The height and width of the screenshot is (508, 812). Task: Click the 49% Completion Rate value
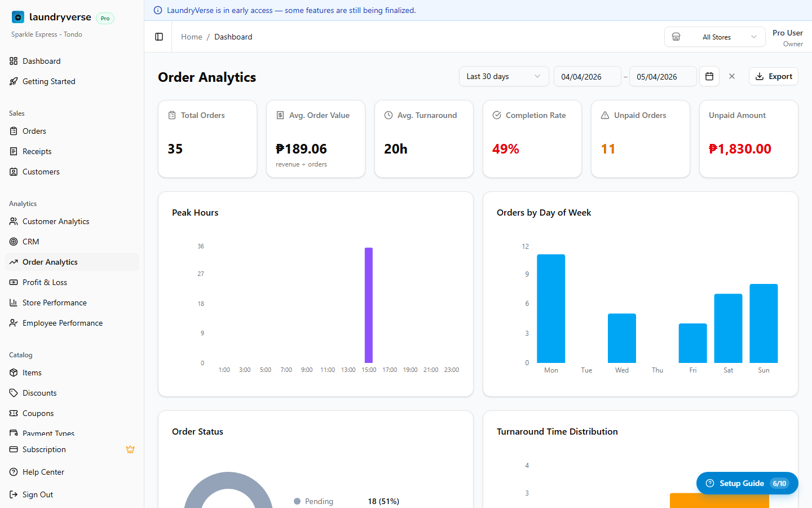[506, 149]
